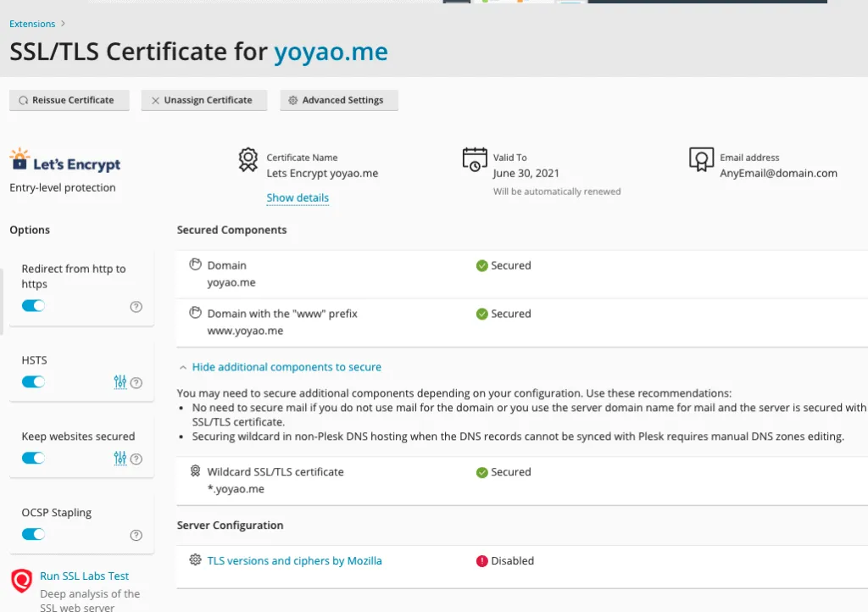Click the Certificate Name ribbon icon
The height and width of the screenshot is (612, 868).
pos(248,159)
